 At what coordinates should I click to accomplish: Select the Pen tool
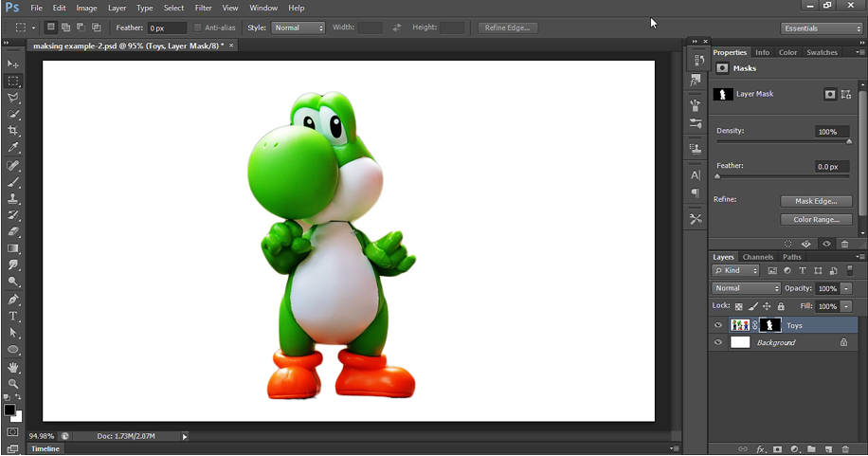[13, 300]
